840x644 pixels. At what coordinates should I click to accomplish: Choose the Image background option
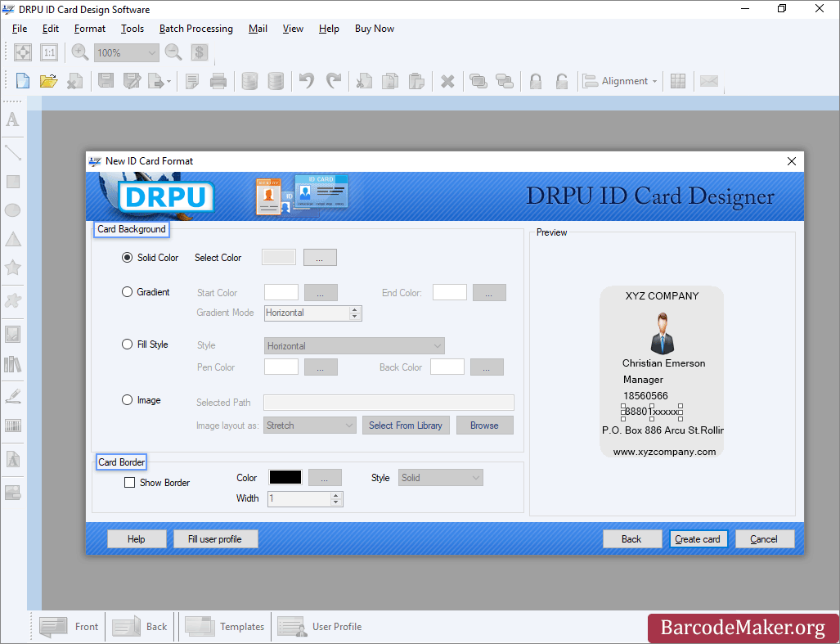tap(127, 400)
